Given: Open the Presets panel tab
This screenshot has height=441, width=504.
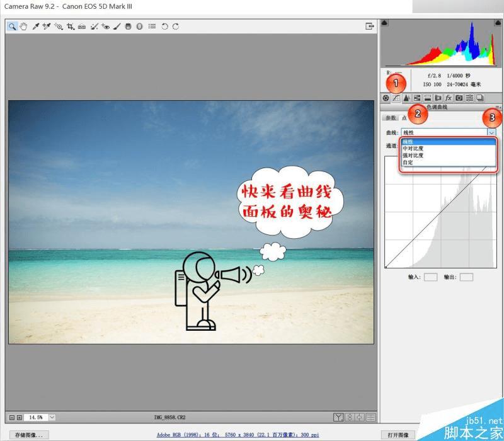Looking at the screenshot, I should pyautogui.click(x=469, y=98).
